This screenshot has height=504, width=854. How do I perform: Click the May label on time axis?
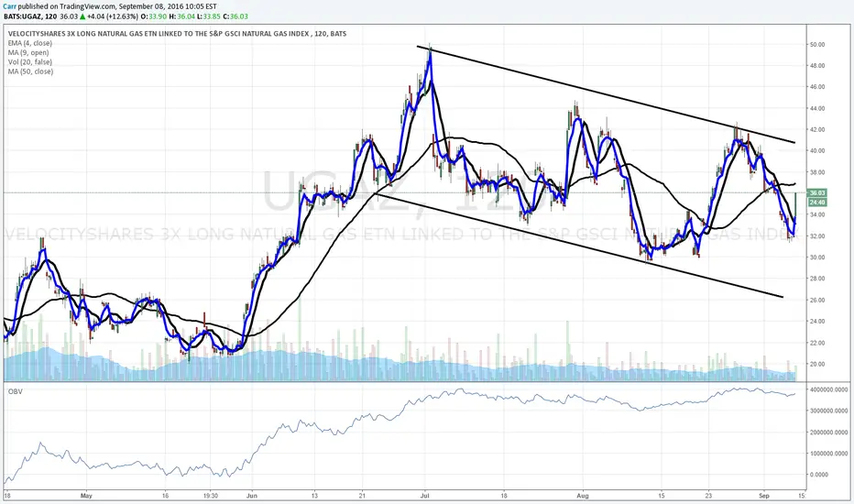pos(86,496)
